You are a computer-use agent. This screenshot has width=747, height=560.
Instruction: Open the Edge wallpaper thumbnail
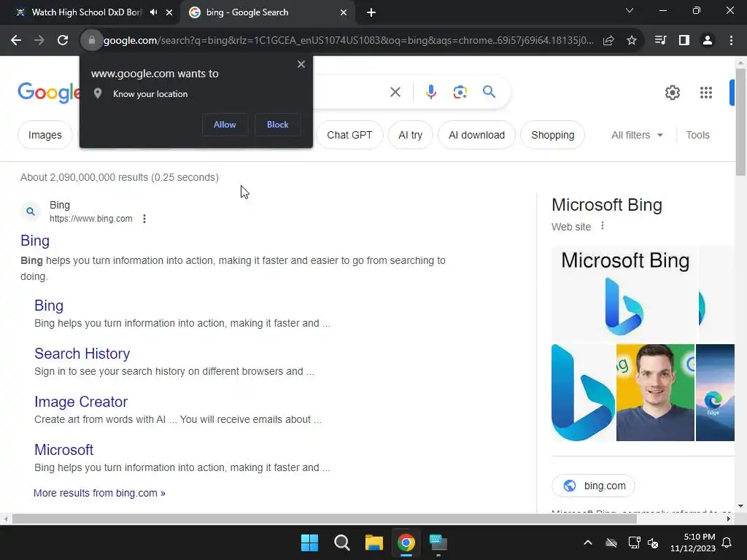tap(715, 392)
